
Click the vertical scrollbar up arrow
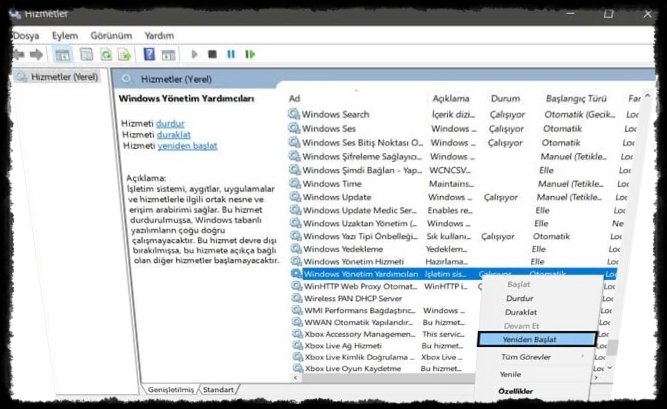[x=647, y=96]
